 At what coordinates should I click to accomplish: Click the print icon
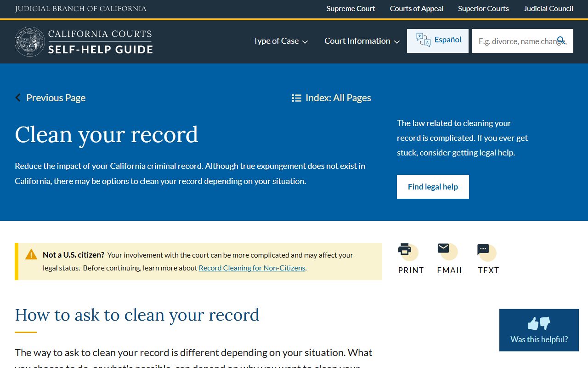[405, 249]
